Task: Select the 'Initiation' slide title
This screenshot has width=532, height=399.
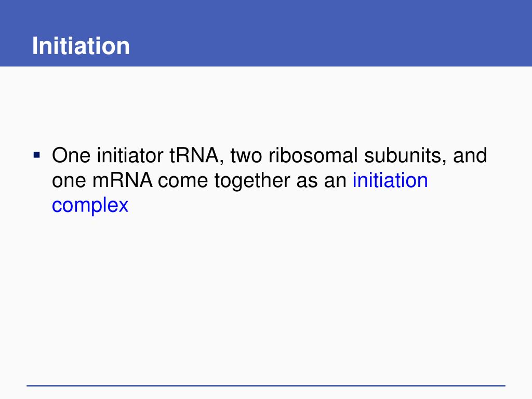Action: (x=81, y=46)
